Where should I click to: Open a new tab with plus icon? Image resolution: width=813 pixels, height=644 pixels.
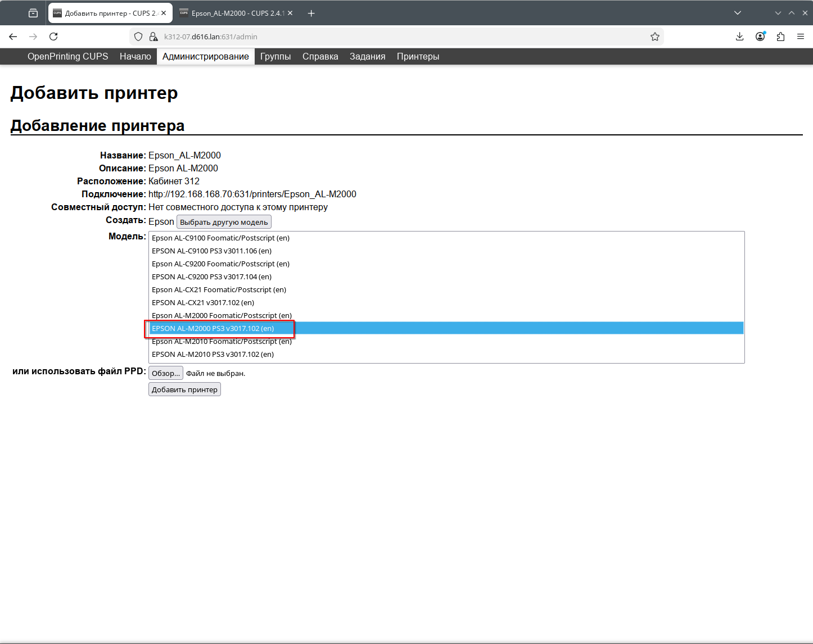(311, 13)
